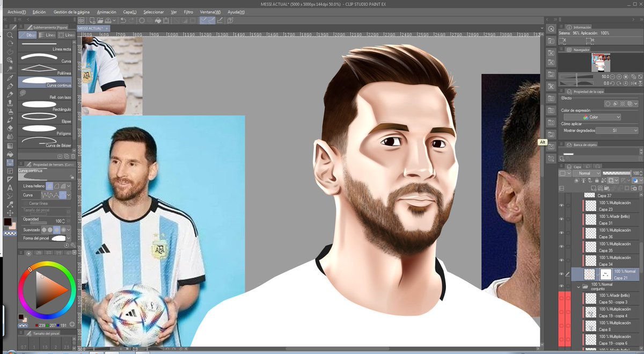644x354 pixels.
Task: Click the Redo arrow in command bar
Action: tap(131, 20)
